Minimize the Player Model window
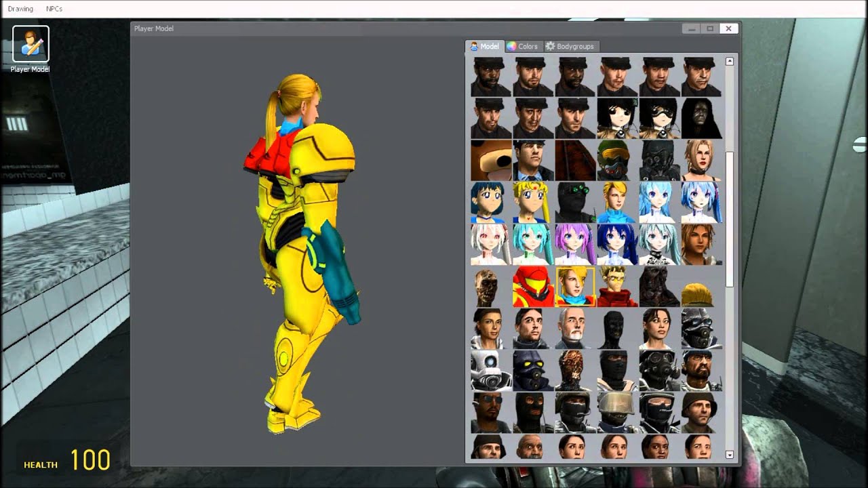868x488 pixels. (x=692, y=28)
